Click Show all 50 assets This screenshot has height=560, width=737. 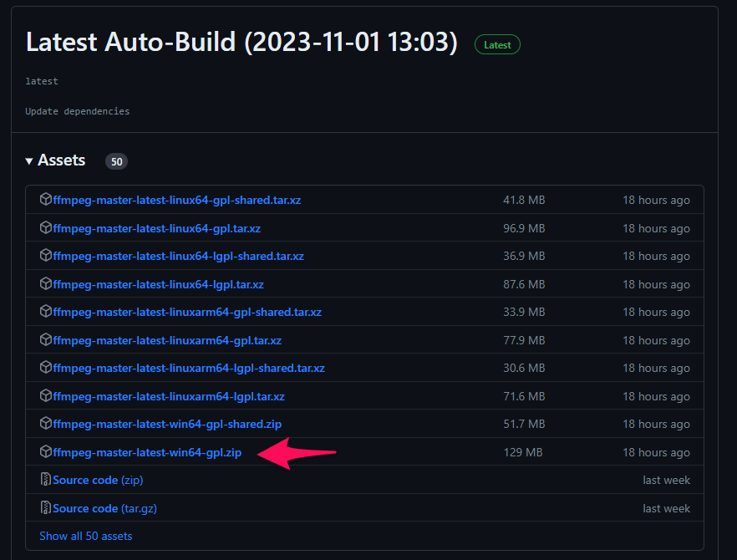pos(86,536)
